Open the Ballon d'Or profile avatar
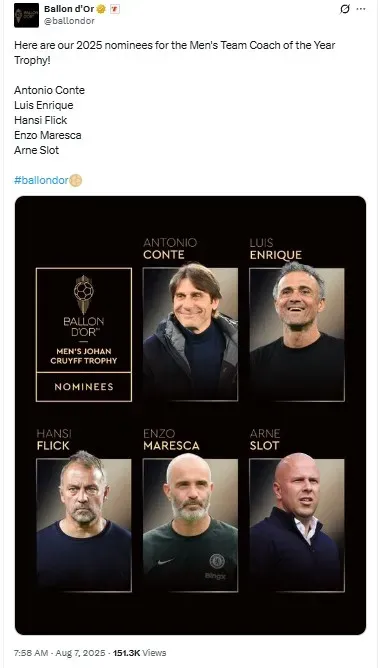This screenshot has width=381, height=668. pyautogui.click(x=26, y=15)
